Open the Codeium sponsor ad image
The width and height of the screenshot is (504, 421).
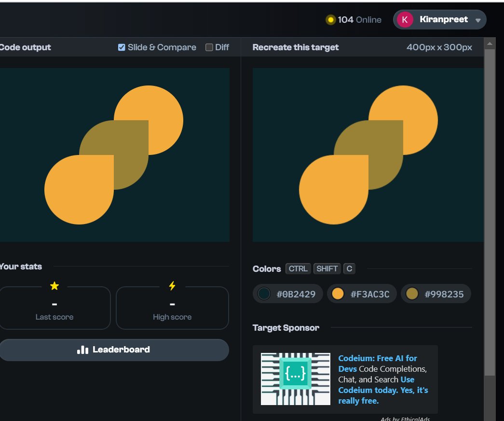pyautogui.click(x=295, y=379)
